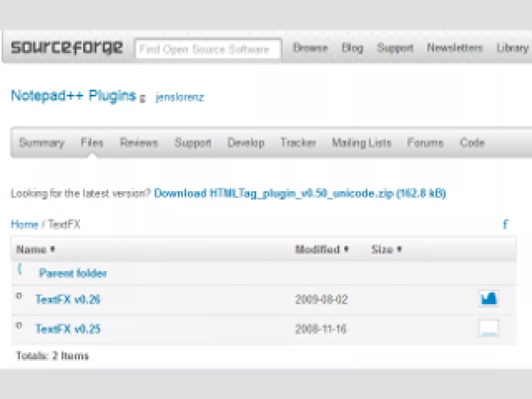View download stats chart for TextFX v0.25
The height and width of the screenshot is (399, 532).
[x=489, y=329]
